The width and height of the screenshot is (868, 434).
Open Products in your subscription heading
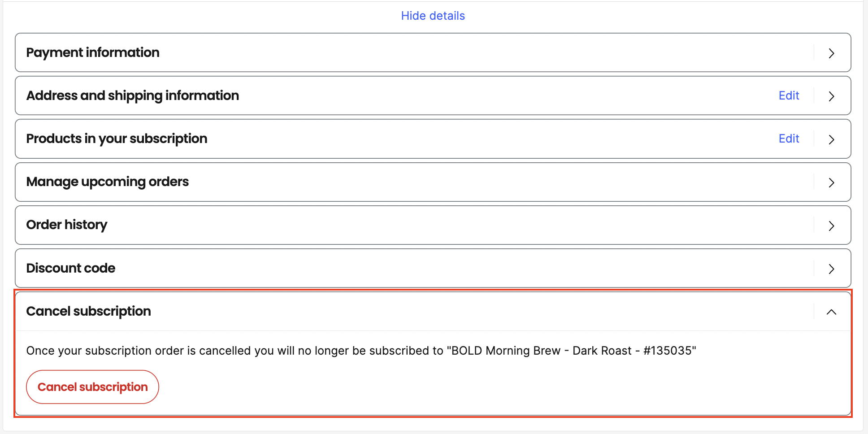tap(117, 139)
